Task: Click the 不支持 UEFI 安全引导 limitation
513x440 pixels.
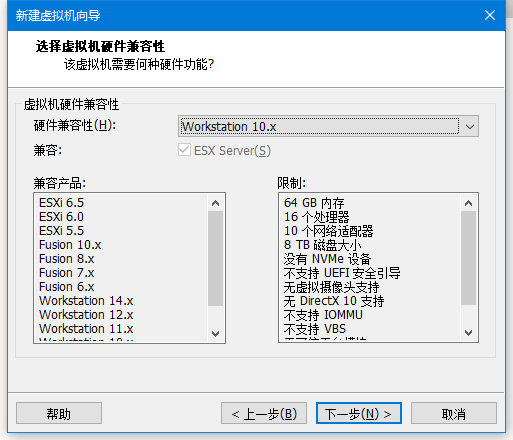Action: coord(342,273)
